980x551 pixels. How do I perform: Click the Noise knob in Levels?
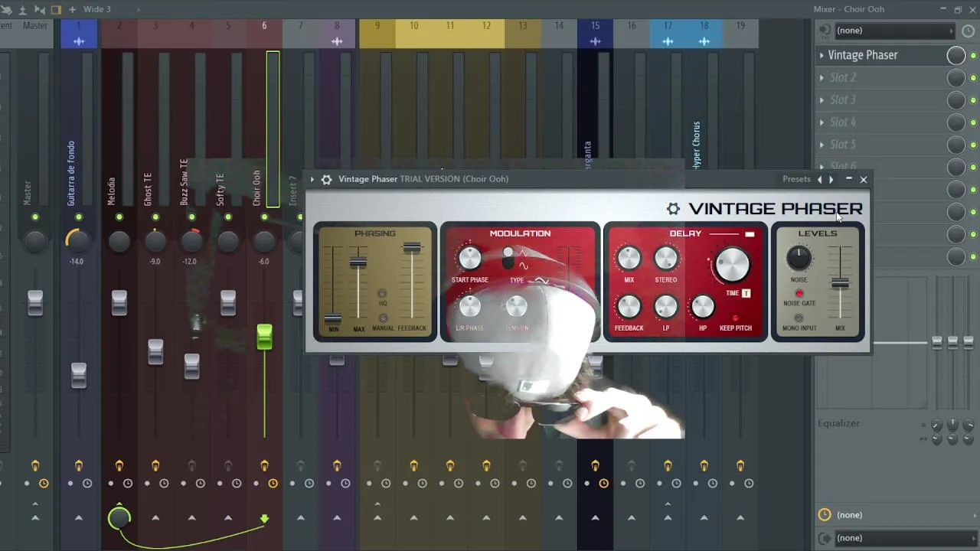point(799,258)
